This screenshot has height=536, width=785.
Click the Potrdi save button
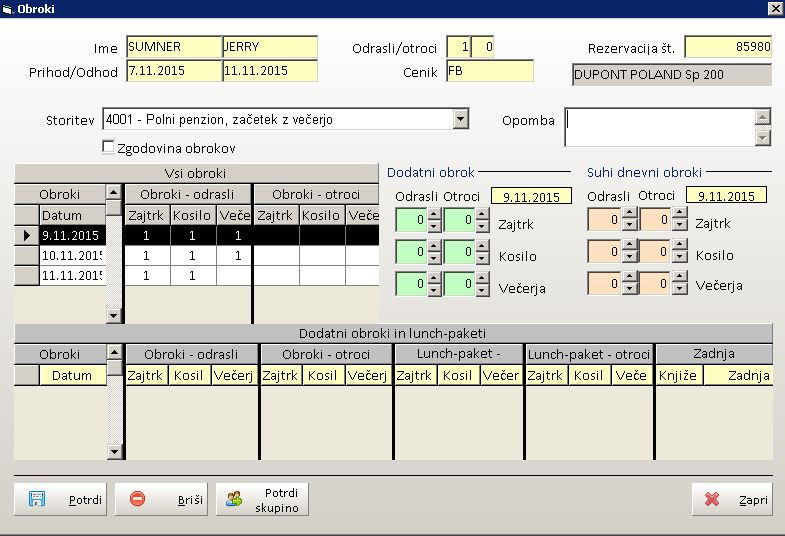click(61, 499)
